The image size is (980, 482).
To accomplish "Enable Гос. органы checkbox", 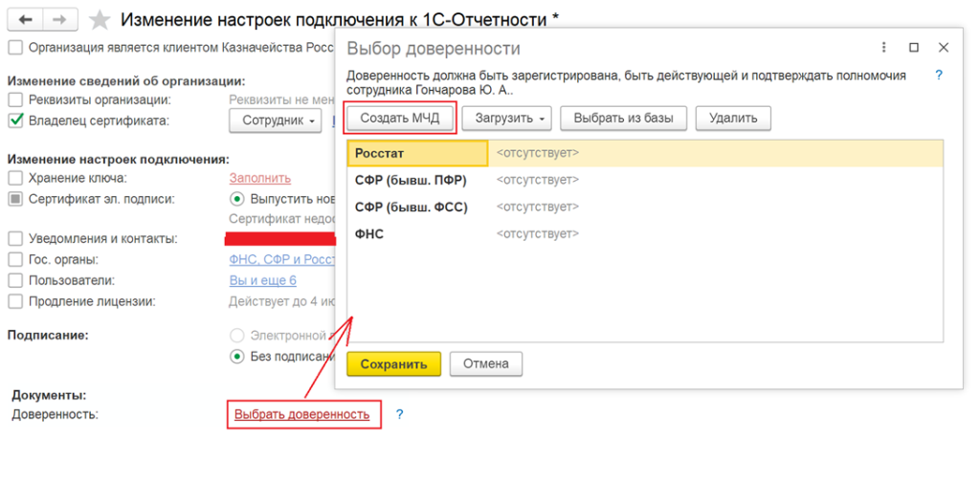I will [x=15, y=260].
